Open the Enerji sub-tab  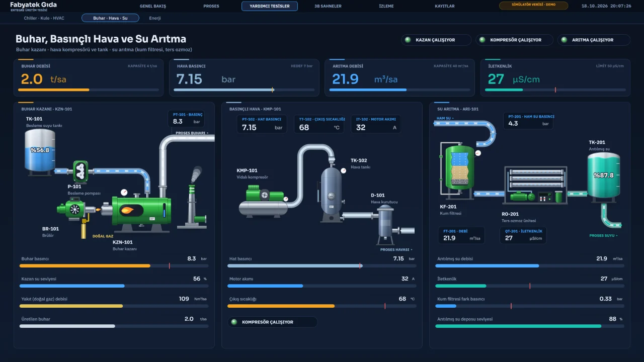155,18
